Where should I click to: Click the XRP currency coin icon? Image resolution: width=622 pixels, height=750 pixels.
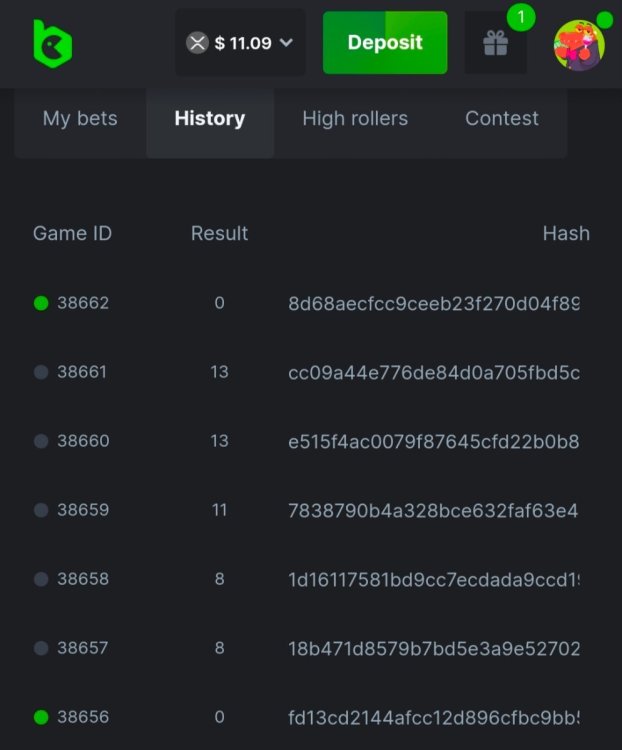(197, 43)
